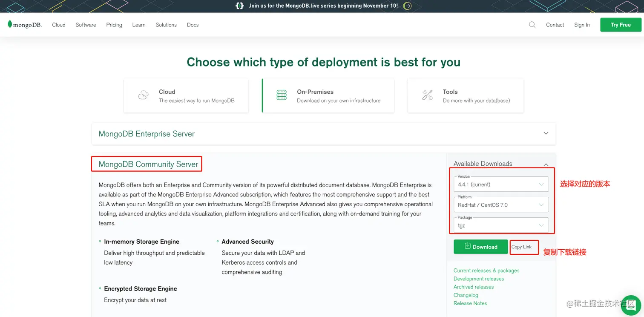644x317 pixels.
Task: Open the Pricing menu item
Action: click(x=114, y=25)
